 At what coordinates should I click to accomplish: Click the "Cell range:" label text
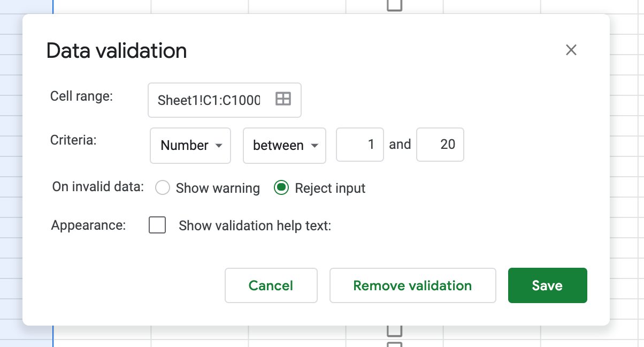pos(81,96)
